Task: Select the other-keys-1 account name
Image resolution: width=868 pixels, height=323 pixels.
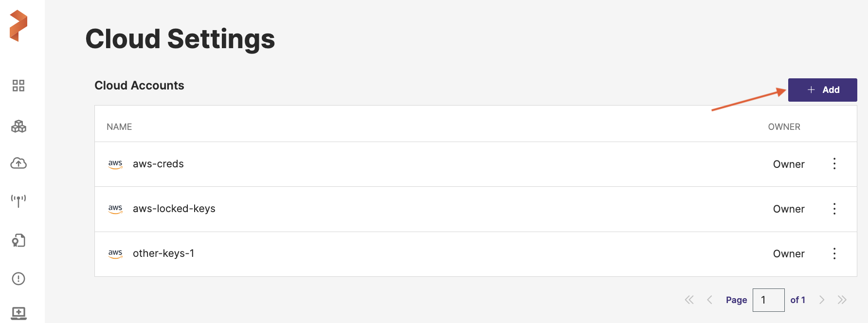Action: click(163, 253)
